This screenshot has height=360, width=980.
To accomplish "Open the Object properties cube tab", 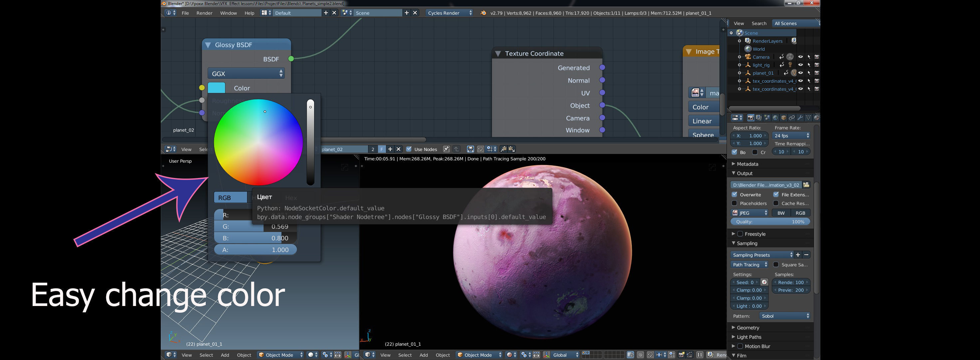I will click(784, 118).
